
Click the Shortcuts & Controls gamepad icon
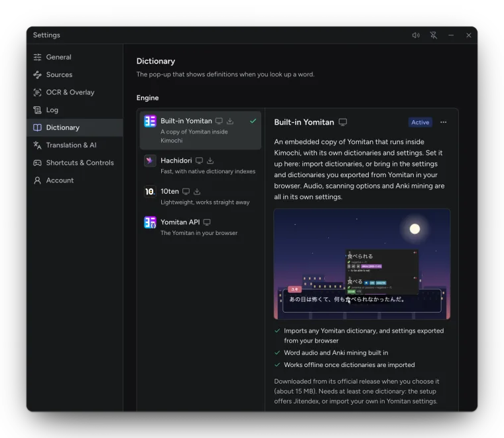37,163
